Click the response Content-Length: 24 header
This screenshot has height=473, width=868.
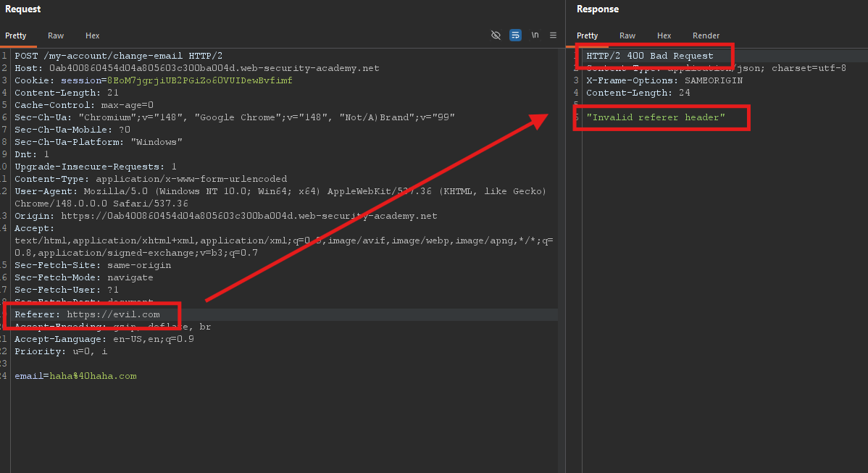coord(638,93)
